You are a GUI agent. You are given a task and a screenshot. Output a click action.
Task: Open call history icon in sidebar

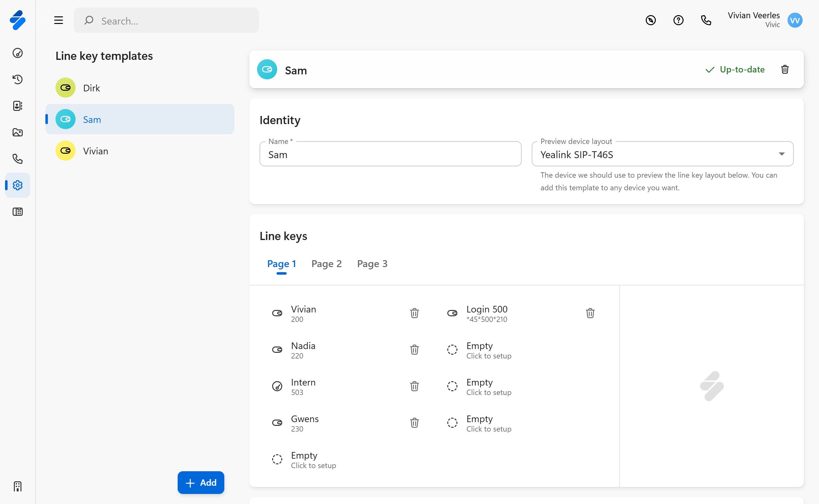point(18,79)
